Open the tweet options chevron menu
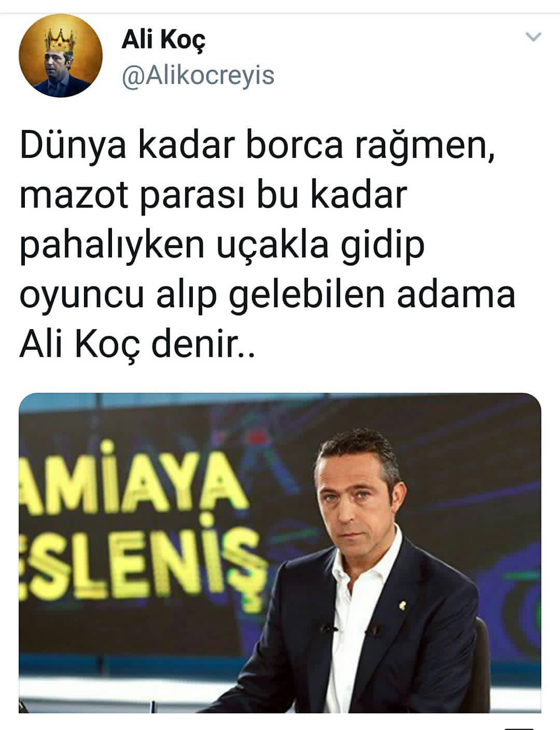This screenshot has height=730, width=560. pyautogui.click(x=533, y=37)
